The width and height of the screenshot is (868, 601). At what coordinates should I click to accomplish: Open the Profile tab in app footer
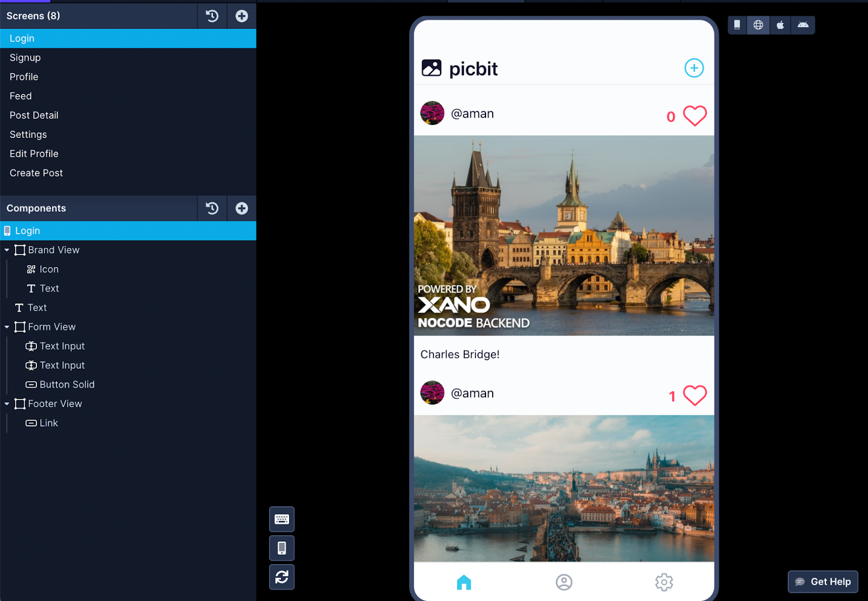(564, 582)
